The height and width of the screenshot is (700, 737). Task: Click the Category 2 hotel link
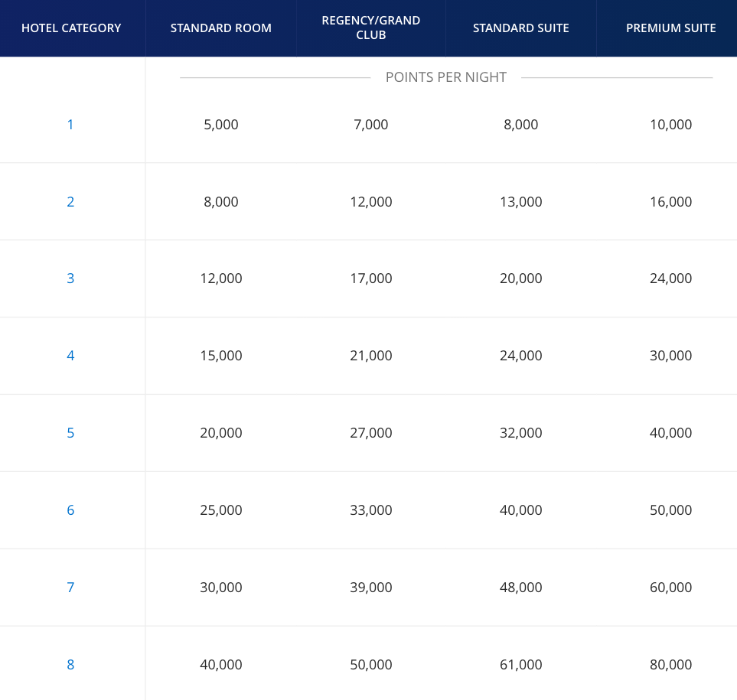click(70, 202)
